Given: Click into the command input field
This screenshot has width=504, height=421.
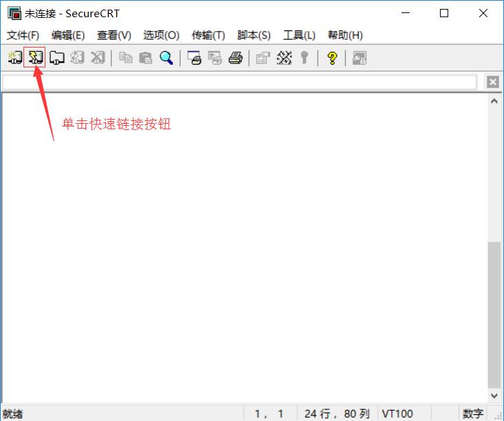Looking at the screenshot, I should coord(240,83).
